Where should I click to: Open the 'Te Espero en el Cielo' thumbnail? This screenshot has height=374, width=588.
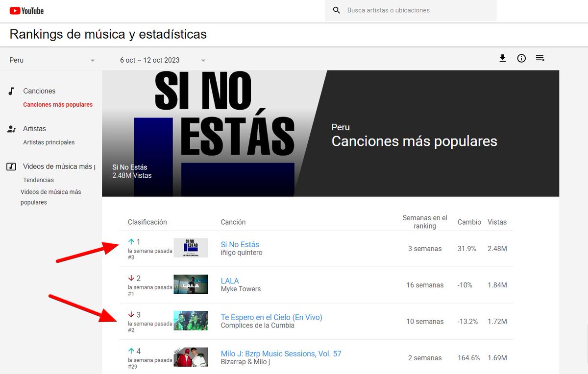click(x=191, y=321)
